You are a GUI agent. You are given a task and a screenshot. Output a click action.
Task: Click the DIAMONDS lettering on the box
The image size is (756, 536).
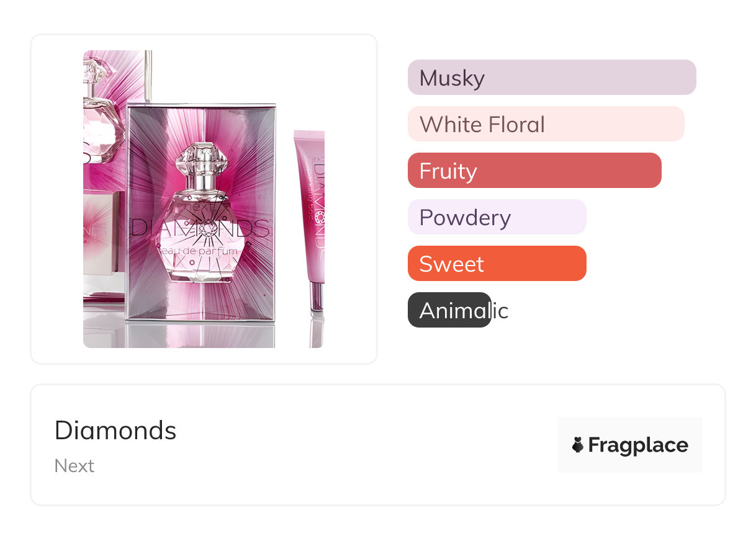coord(200,228)
